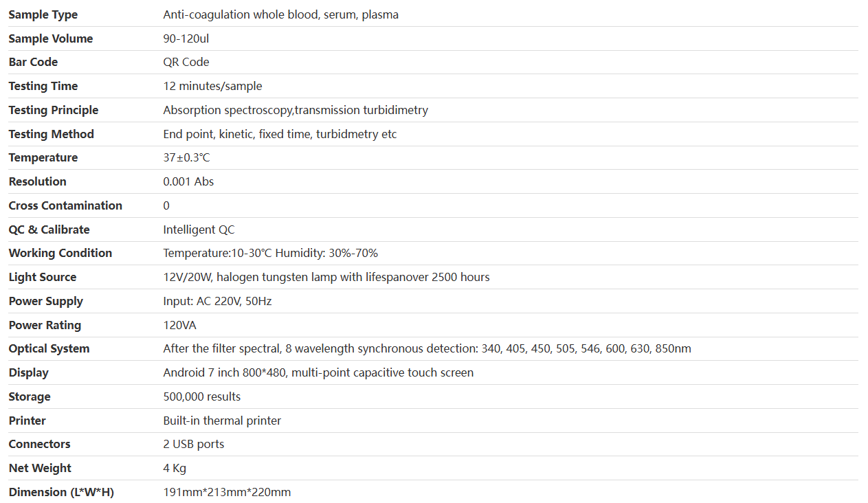
Task: Click the Working Condition label
Action: point(60,253)
